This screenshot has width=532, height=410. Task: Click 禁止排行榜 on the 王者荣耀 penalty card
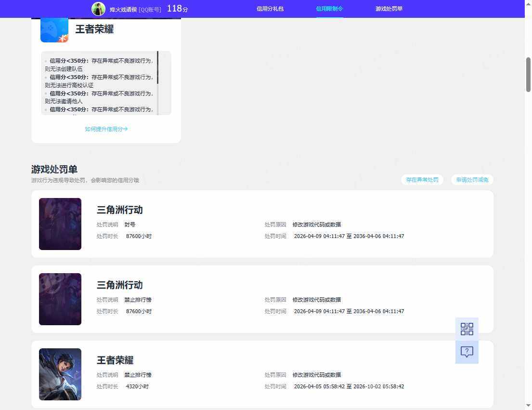[138, 375]
